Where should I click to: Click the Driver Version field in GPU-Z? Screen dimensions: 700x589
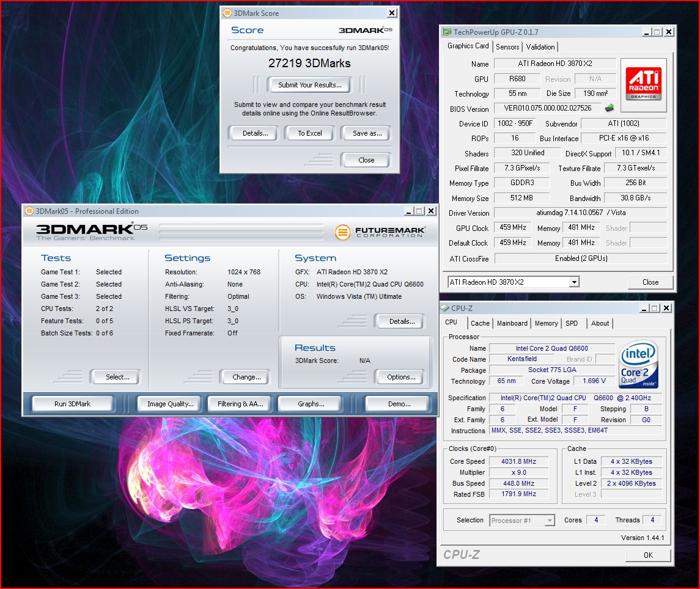pyautogui.click(x=580, y=213)
